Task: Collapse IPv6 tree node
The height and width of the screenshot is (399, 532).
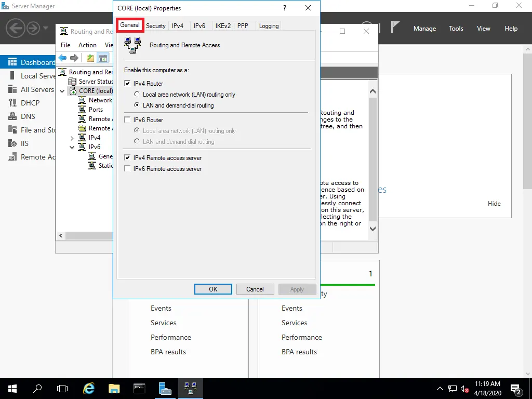Action: pyautogui.click(x=72, y=147)
